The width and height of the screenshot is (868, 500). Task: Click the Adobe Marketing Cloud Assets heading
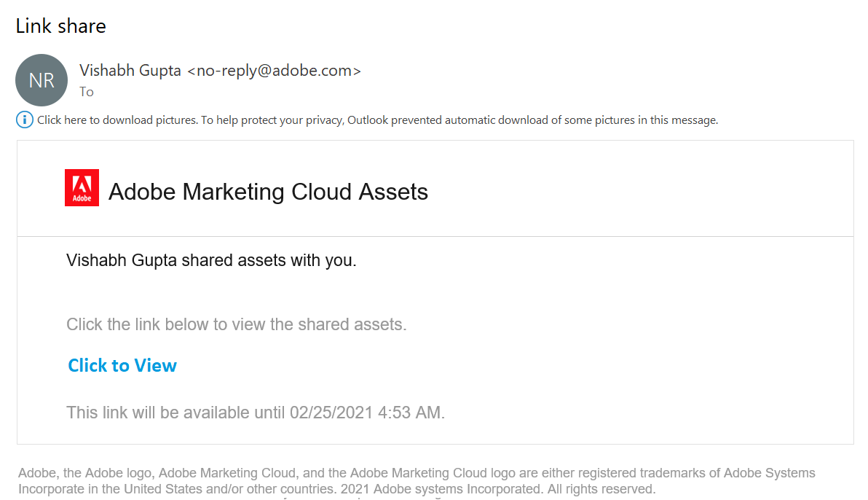point(268,192)
